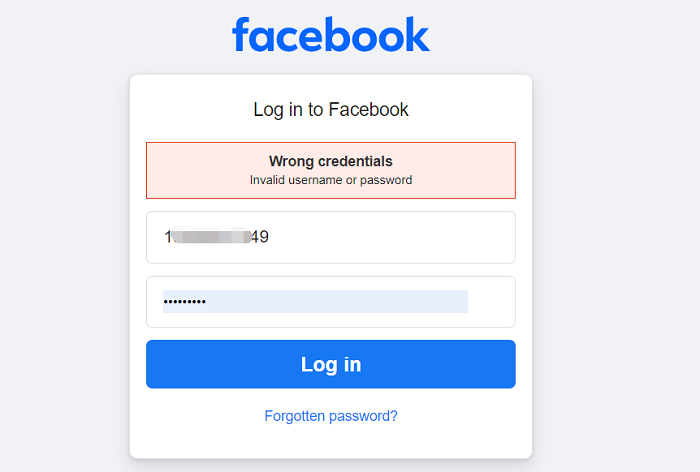
Task: Click the word Facebook in the heading
Action: tap(368, 109)
